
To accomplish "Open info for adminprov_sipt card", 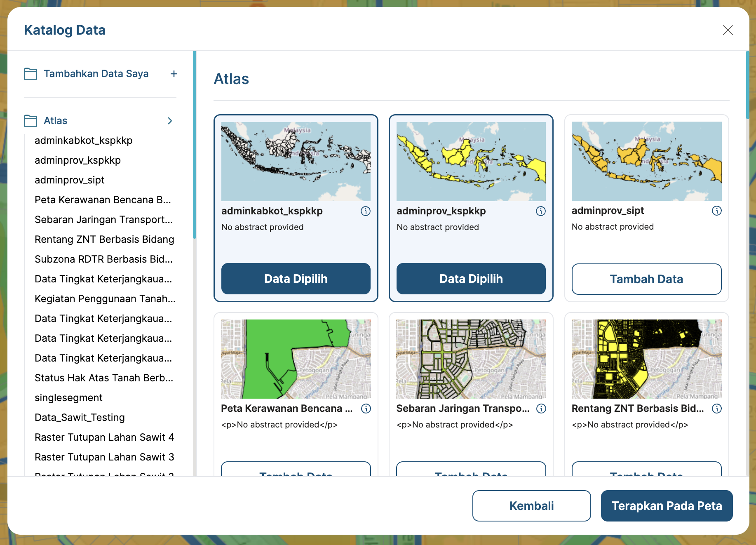I will pos(717,211).
